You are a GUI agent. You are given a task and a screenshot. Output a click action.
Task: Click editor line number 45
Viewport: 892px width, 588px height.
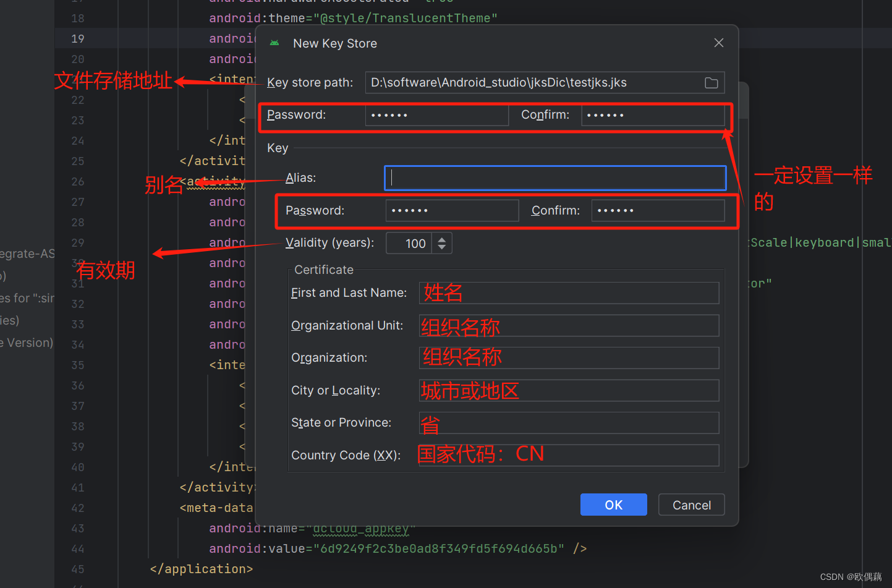pos(77,569)
